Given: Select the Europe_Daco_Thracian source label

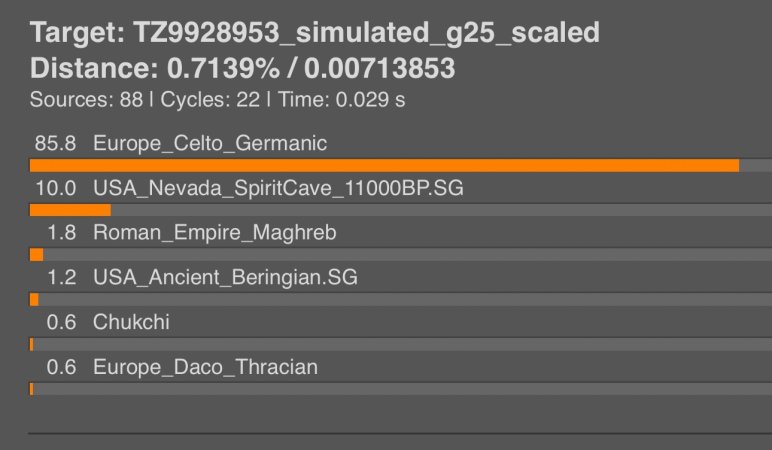Looking at the screenshot, I should [205, 367].
